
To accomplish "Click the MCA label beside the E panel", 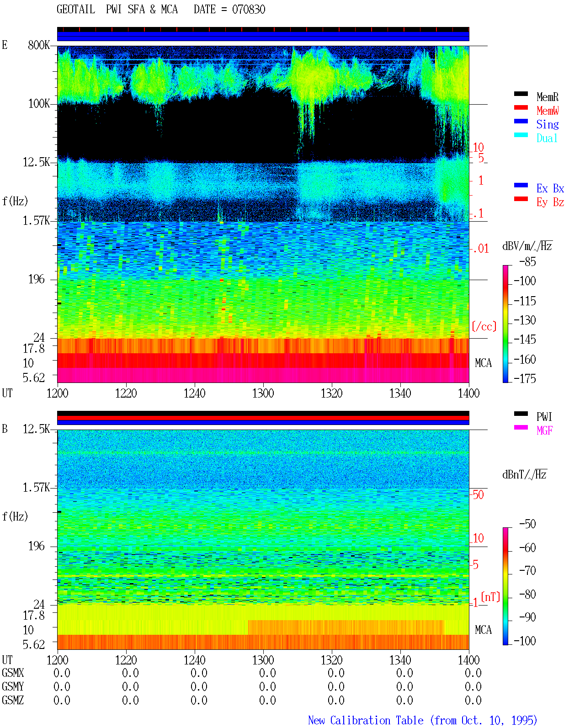I will (483, 363).
